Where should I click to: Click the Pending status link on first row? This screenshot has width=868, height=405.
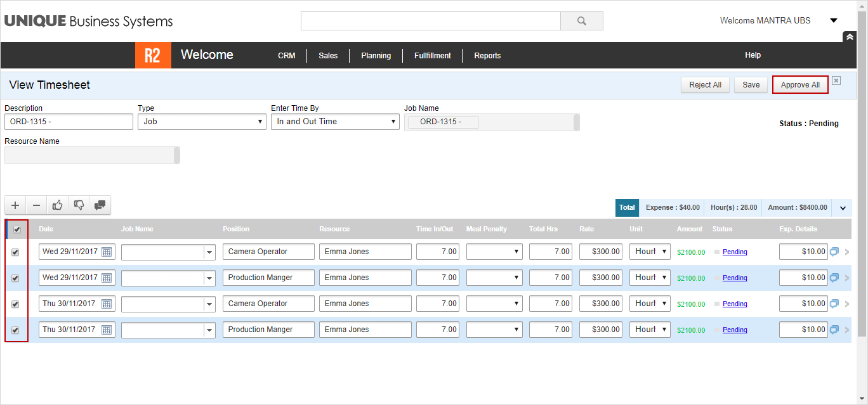[735, 251]
